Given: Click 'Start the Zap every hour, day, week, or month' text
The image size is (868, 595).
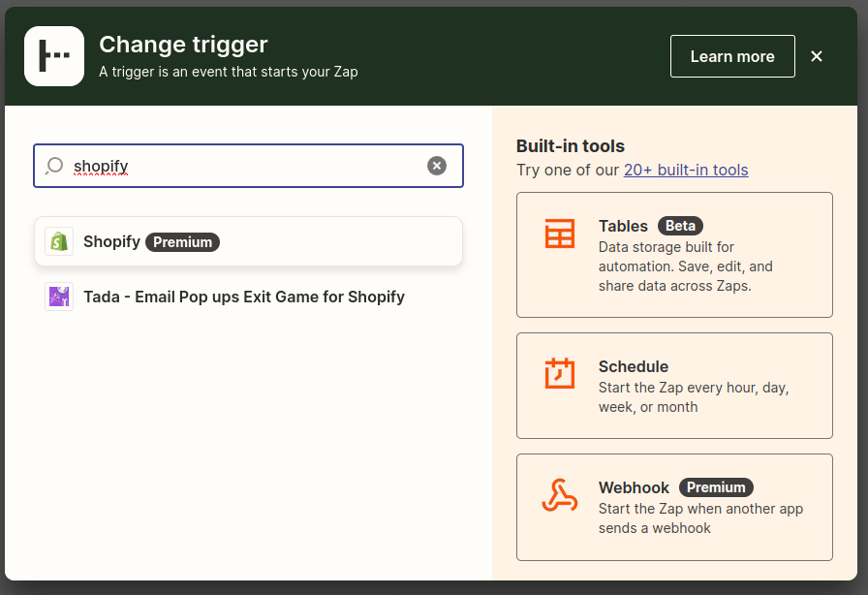Looking at the screenshot, I should [693, 397].
